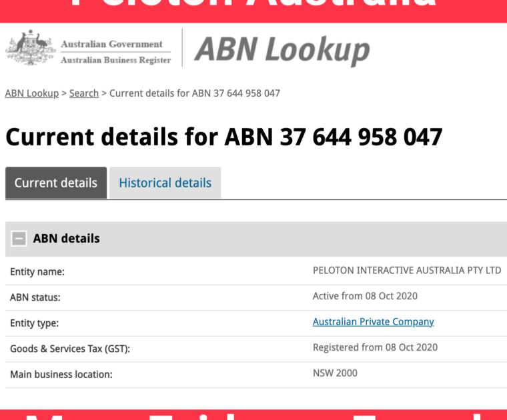Click the Main business location: label
The image size is (507, 420).
pyautogui.click(x=61, y=375)
